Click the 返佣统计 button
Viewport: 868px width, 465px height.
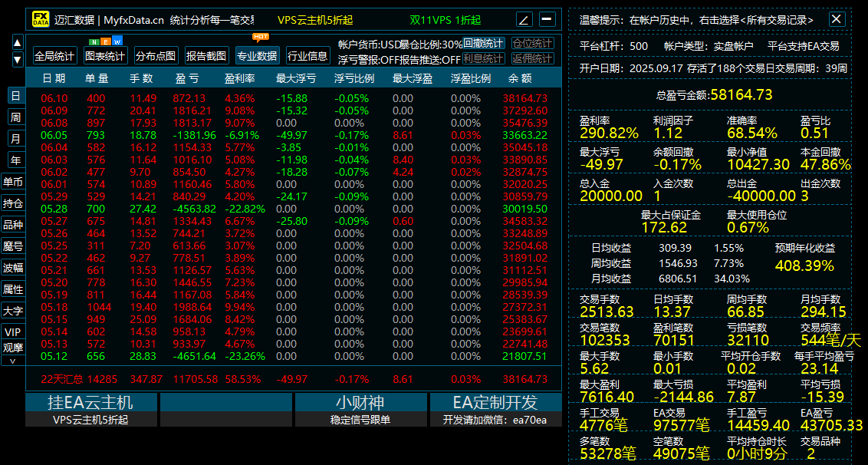tap(533, 58)
